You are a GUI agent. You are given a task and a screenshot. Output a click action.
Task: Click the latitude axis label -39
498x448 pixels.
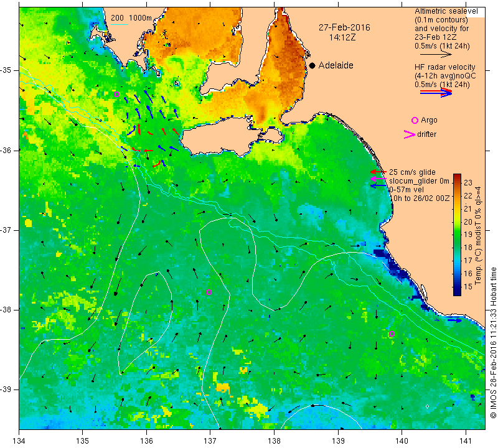coord(6,390)
